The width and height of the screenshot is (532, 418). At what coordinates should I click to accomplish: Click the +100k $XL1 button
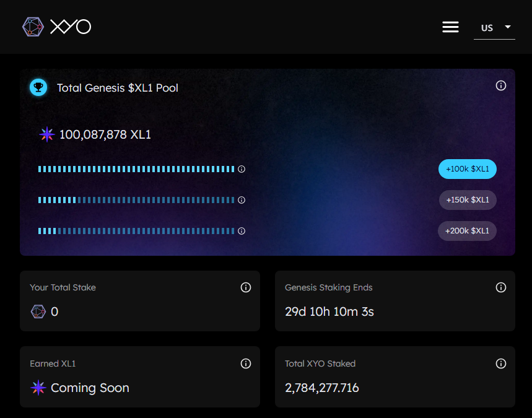467,169
